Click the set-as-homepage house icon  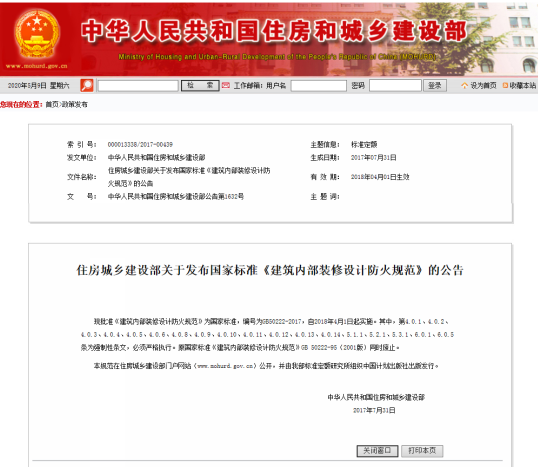[465, 85]
